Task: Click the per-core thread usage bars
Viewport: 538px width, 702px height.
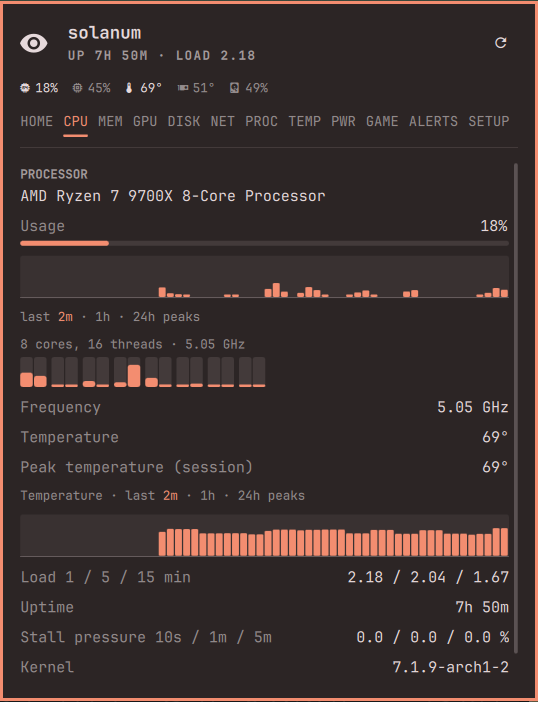Action: point(143,372)
